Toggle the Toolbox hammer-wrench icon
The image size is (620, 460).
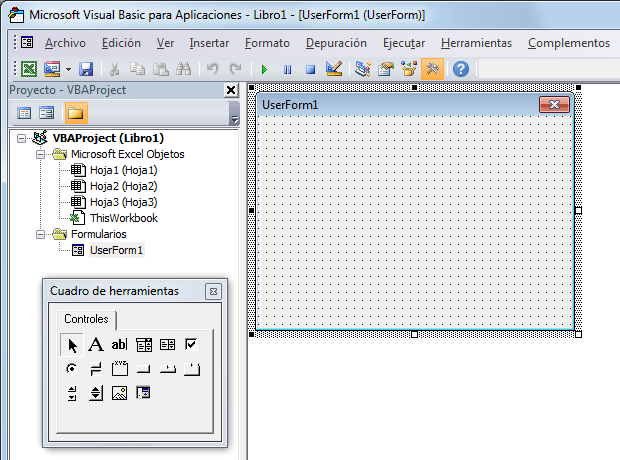pyautogui.click(x=432, y=69)
